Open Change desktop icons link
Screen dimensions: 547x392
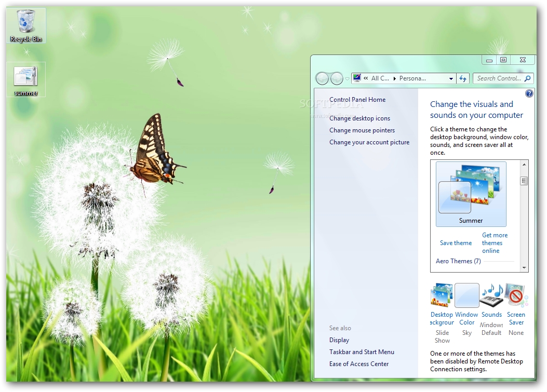click(359, 118)
